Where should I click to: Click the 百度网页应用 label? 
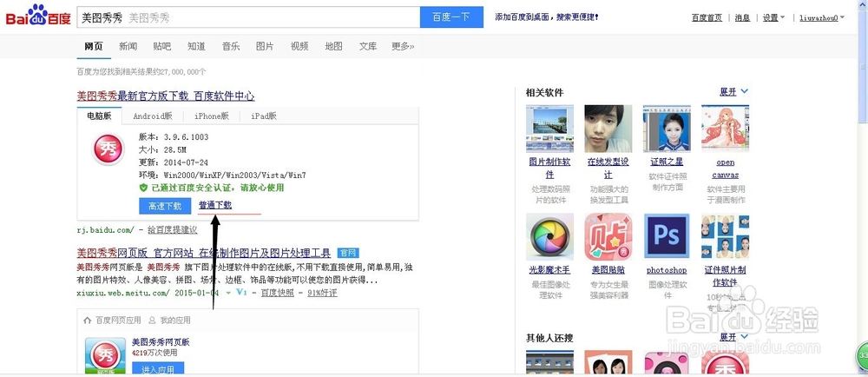[x=118, y=320]
